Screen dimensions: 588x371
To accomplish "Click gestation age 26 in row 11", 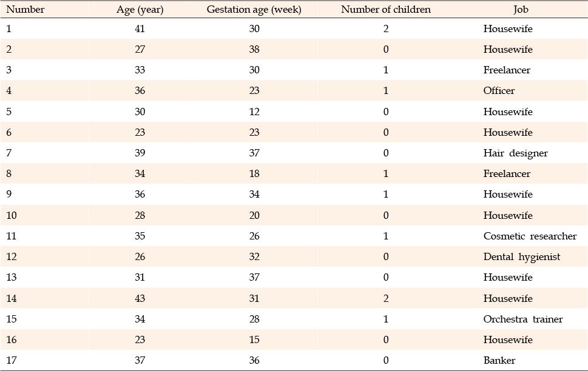I will click(254, 236).
